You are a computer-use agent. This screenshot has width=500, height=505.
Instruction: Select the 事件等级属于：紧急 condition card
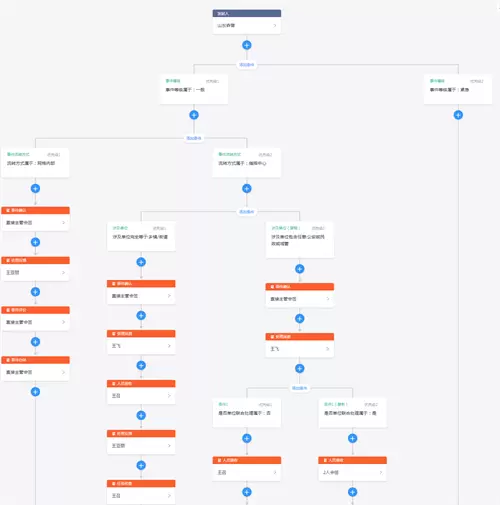tap(458, 89)
